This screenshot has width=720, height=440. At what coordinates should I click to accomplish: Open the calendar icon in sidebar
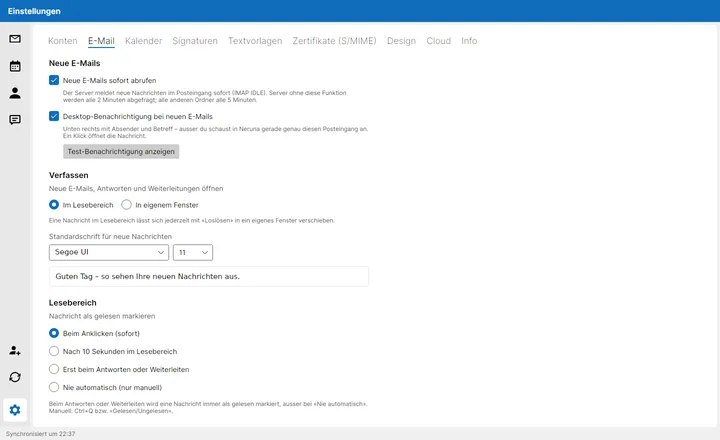point(15,66)
